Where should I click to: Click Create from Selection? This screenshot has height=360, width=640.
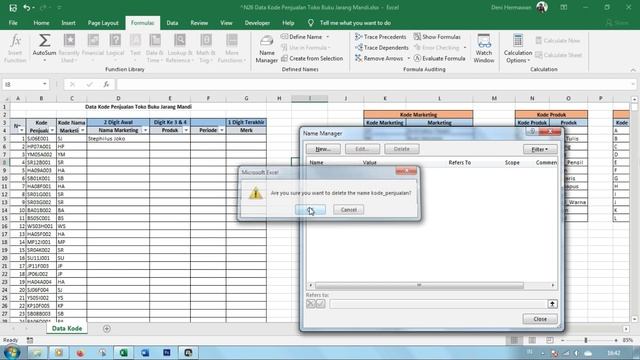click(x=312, y=58)
